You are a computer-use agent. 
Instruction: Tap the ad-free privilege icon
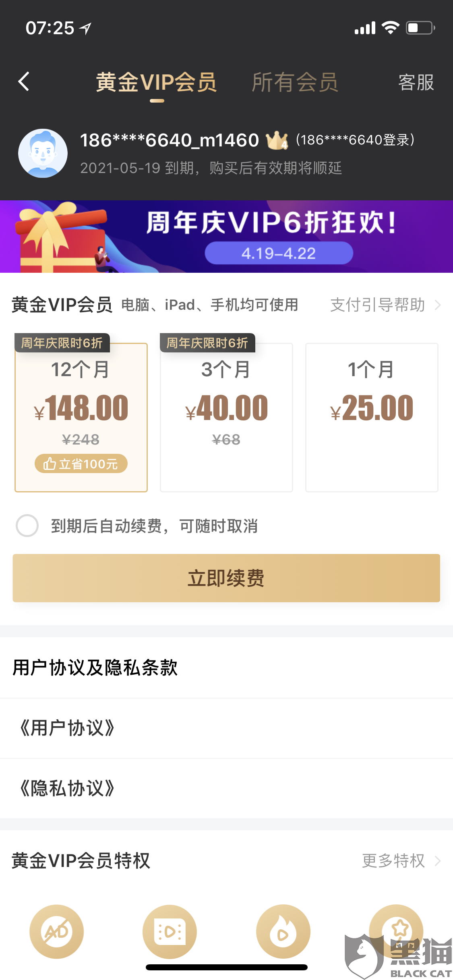pos(56,931)
